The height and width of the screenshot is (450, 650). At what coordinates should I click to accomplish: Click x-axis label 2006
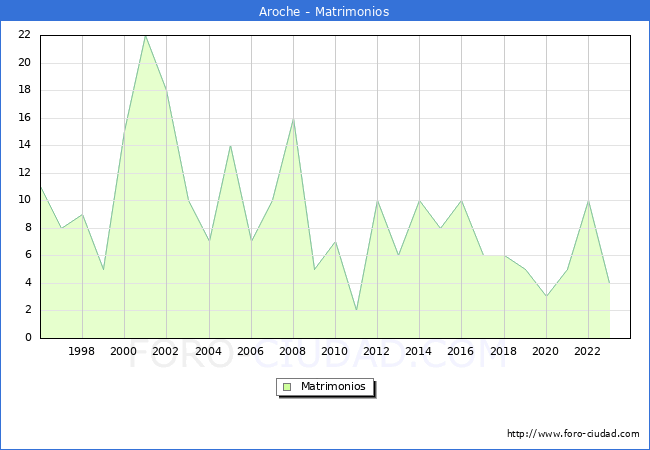(x=250, y=351)
